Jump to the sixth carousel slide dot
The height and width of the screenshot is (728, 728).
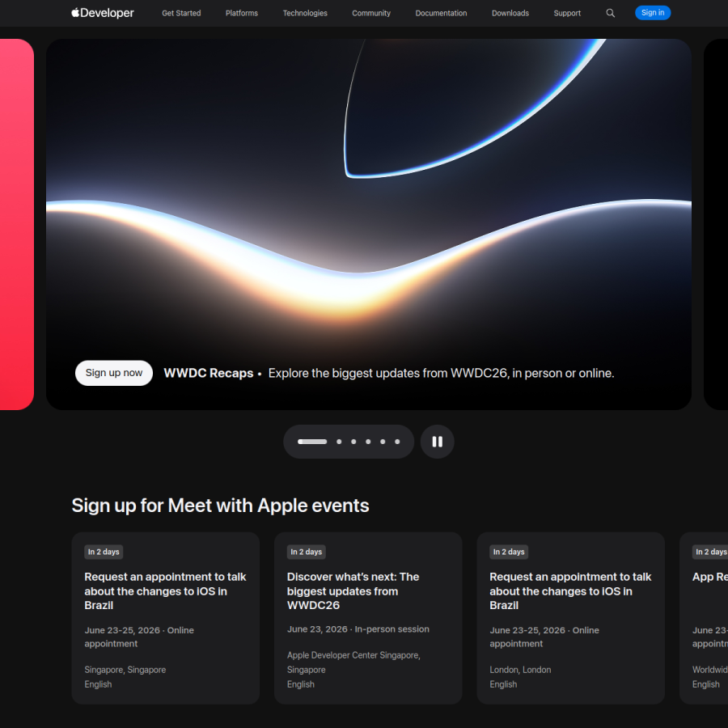[x=397, y=442]
